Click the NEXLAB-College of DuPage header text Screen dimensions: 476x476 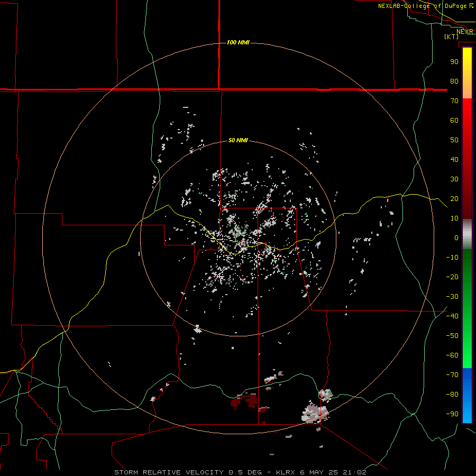click(x=422, y=6)
